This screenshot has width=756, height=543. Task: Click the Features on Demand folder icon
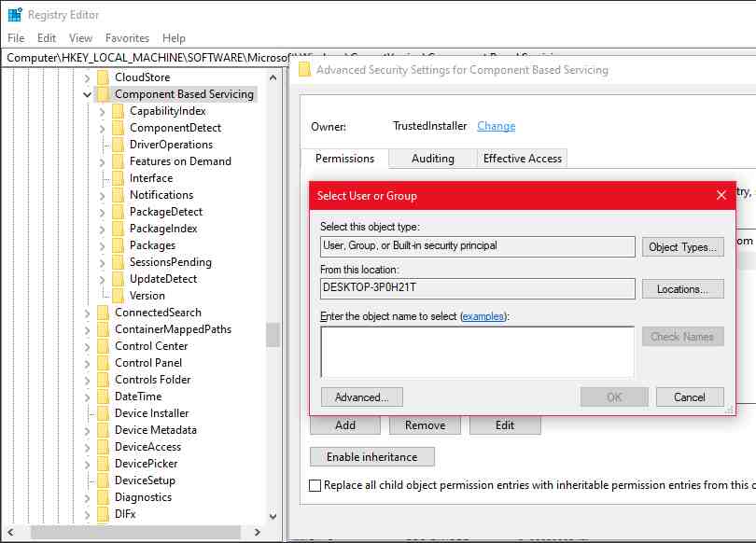tap(119, 161)
